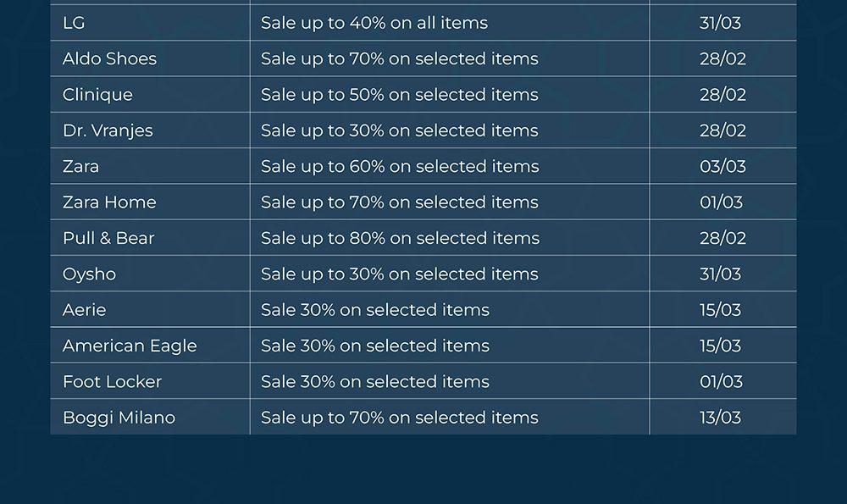The image size is (847, 504).
Task: Click the LG brand name cell
Action: coord(74,23)
